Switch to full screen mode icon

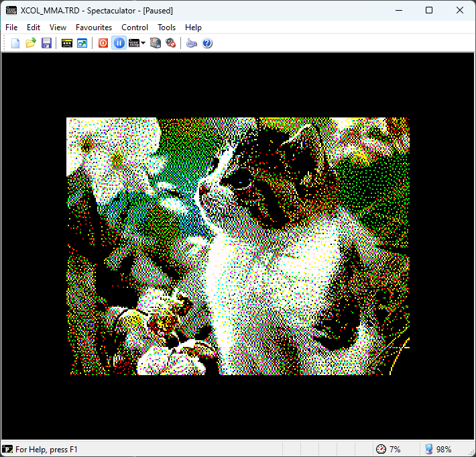82,43
